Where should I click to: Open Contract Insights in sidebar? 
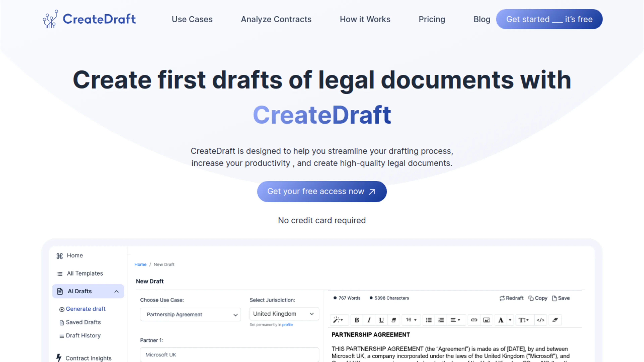click(x=89, y=358)
